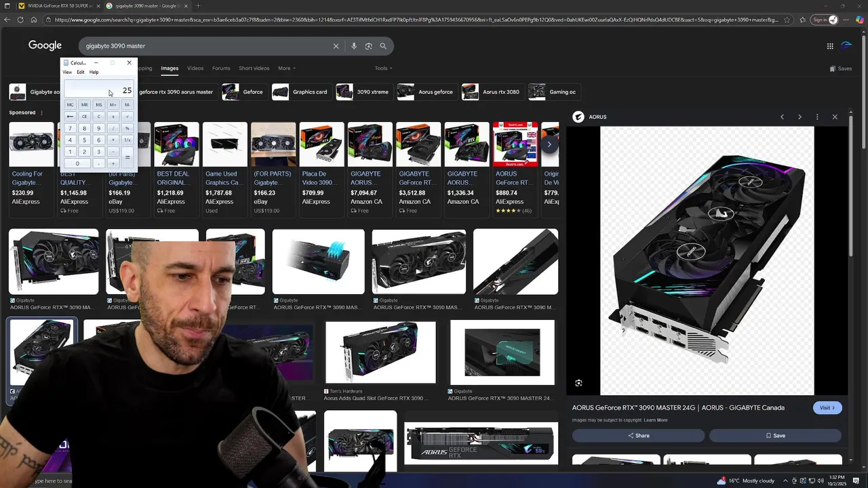Open the taskbar clock and date
Screen dimensions: 868x488
(x=837, y=481)
